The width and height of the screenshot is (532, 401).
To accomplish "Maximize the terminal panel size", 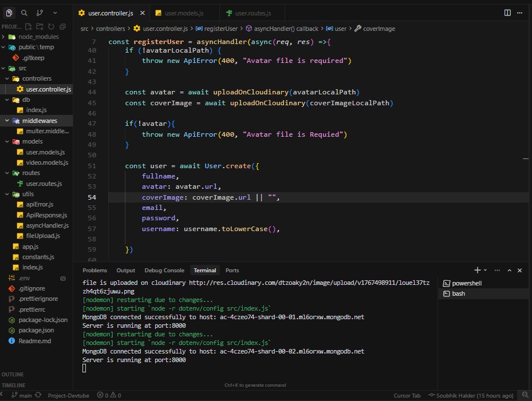I will (x=509, y=270).
